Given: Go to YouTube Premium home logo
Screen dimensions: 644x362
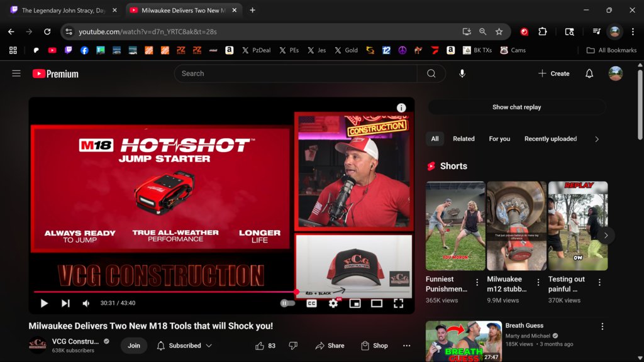Looking at the screenshot, I should [55, 74].
